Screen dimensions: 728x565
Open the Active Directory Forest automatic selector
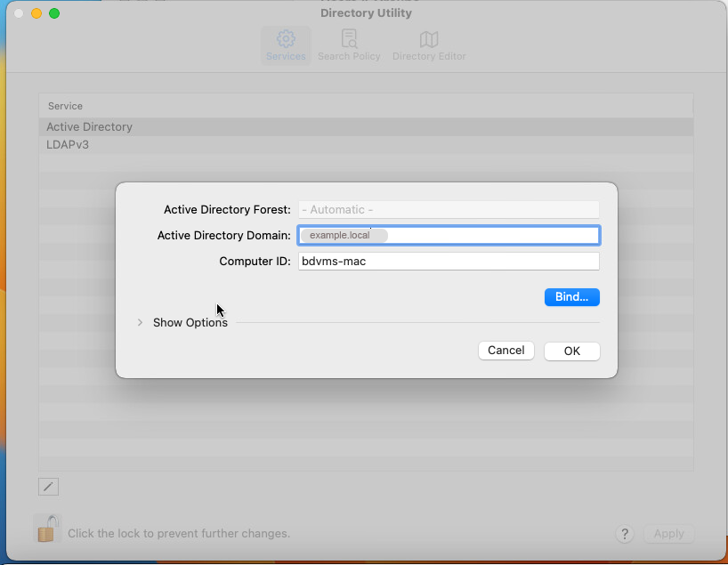tap(448, 209)
